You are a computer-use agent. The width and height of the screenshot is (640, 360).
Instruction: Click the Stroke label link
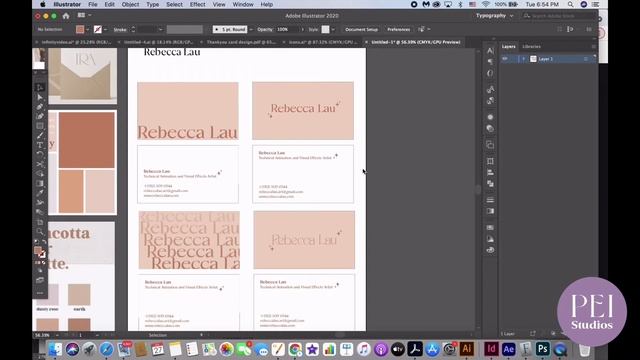pos(120,29)
